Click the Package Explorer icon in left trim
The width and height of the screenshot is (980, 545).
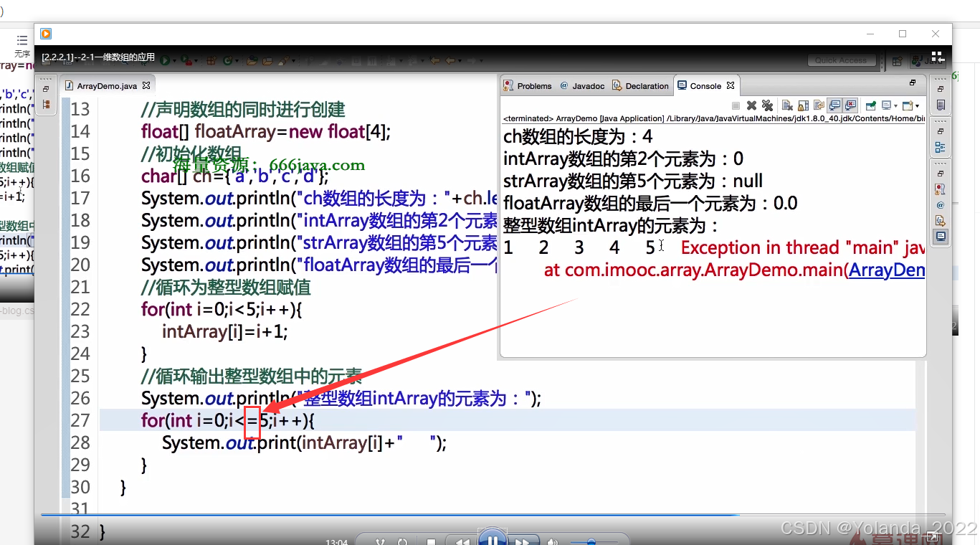tap(46, 105)
